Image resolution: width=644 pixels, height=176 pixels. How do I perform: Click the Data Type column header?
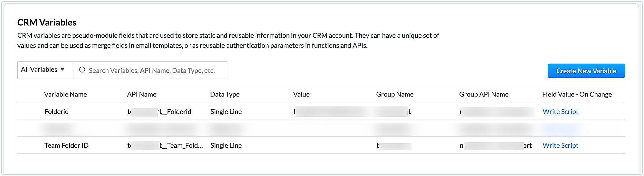coord(225,94)
